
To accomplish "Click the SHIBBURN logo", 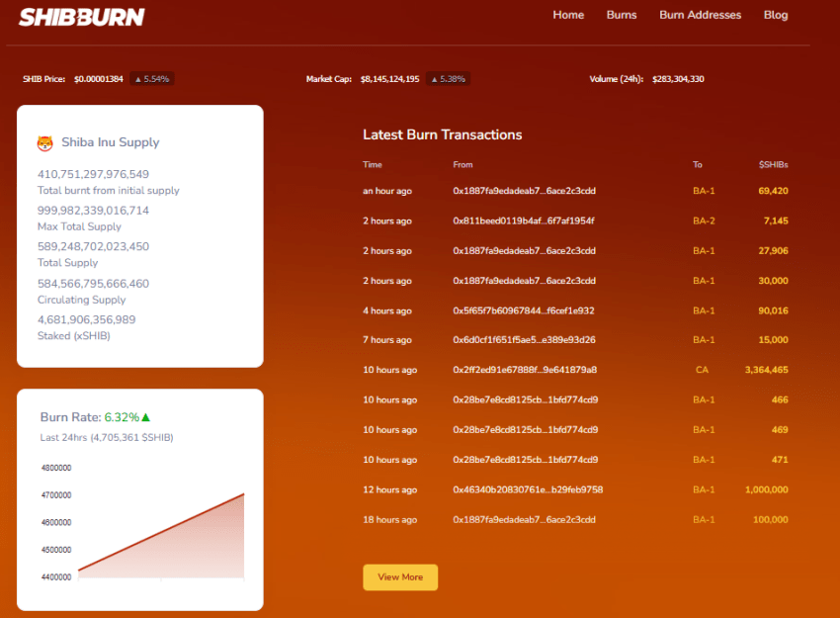I will click(x=82, y=17).
